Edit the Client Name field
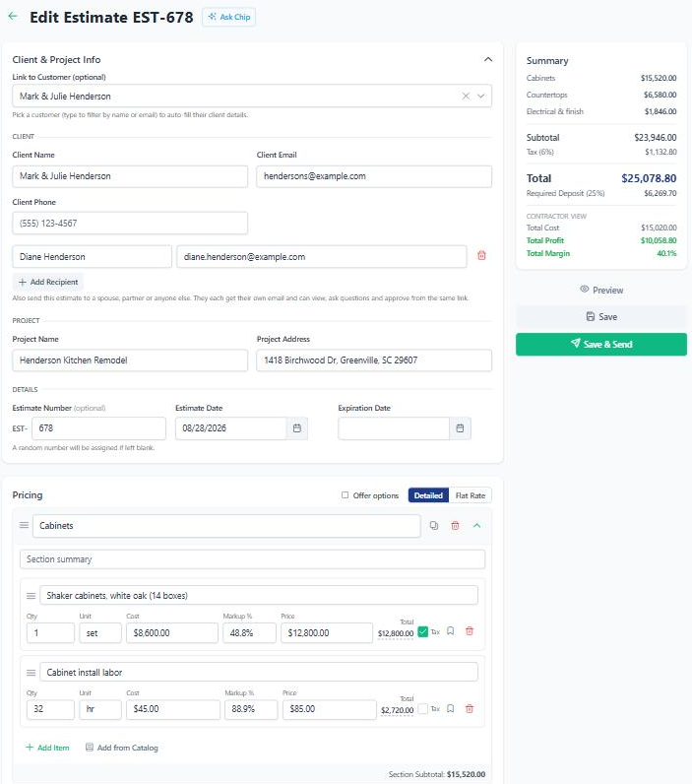This screenshot has width=692, height=784. (x=130, y=176)
